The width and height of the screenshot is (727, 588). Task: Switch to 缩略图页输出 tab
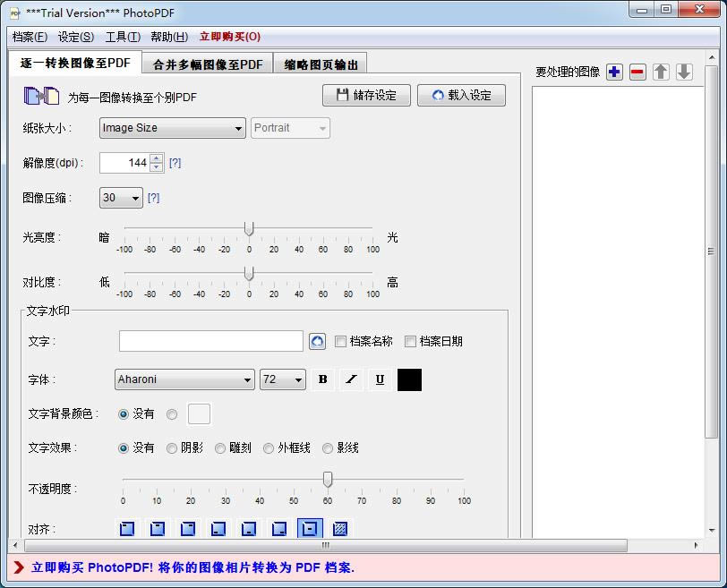(x=321, y=64)
